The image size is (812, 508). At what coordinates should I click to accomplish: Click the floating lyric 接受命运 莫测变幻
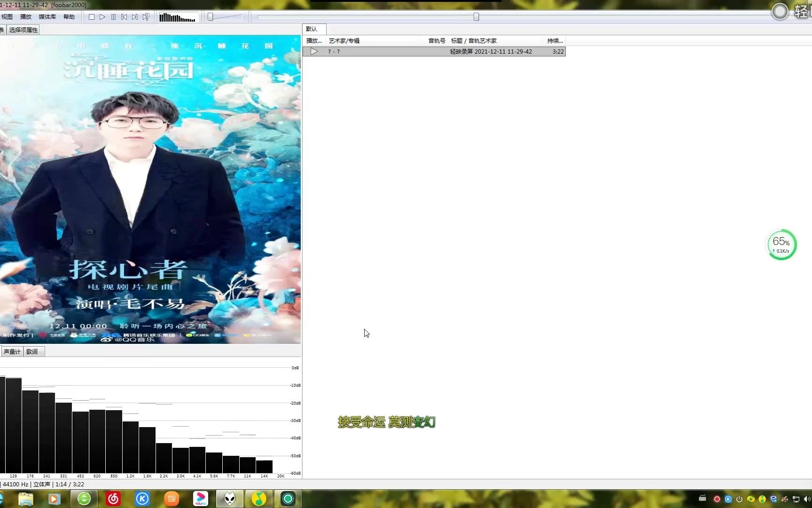[x=386, y=422]
